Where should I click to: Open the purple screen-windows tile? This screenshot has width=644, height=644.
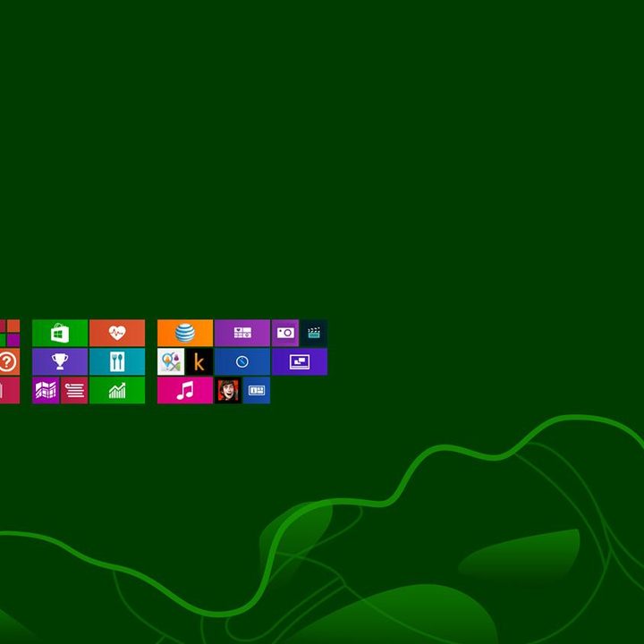click(300, 361)
